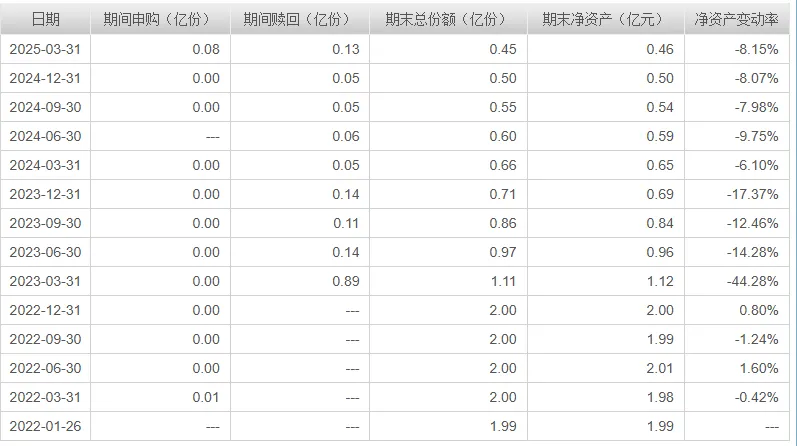
Task: Click the 日期 column header
Action: pyautogui.click(x=45, y=19)
